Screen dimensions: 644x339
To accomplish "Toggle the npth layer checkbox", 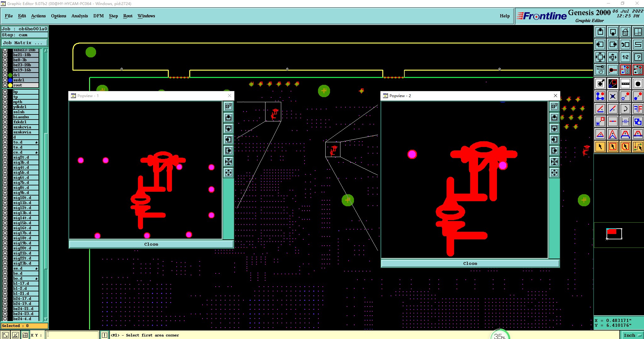I will point(5,102).
